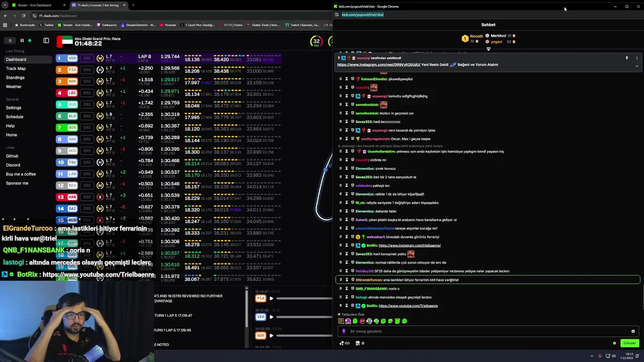The height and width of the screenshot is (362, 644).
Task: Select the HAM driver row tag
Action: [x=67, y=197]
